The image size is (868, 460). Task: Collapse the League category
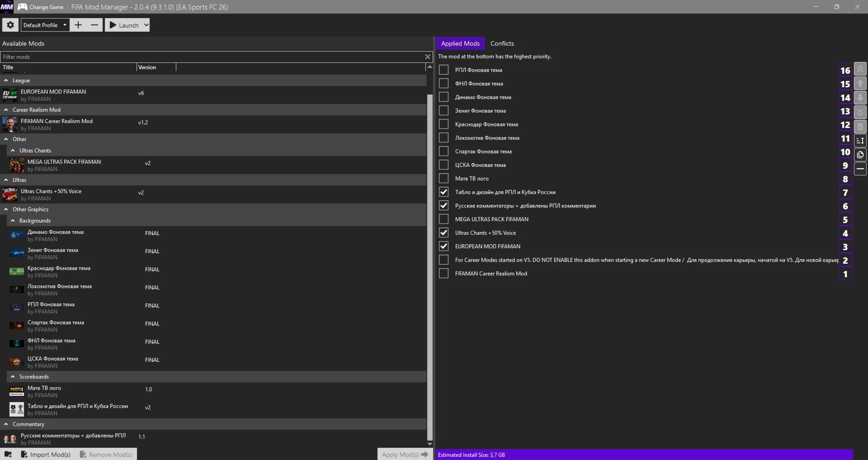6,80
